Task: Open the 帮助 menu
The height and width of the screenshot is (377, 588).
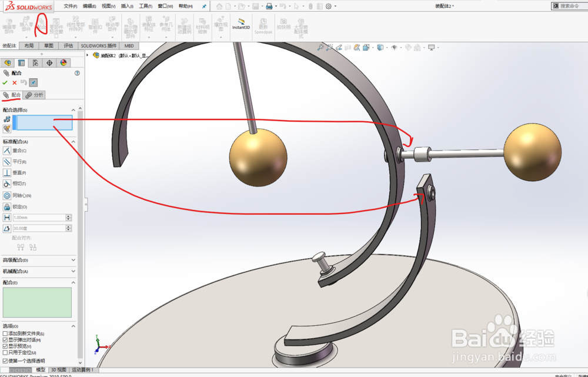Action: coord(186,6)
